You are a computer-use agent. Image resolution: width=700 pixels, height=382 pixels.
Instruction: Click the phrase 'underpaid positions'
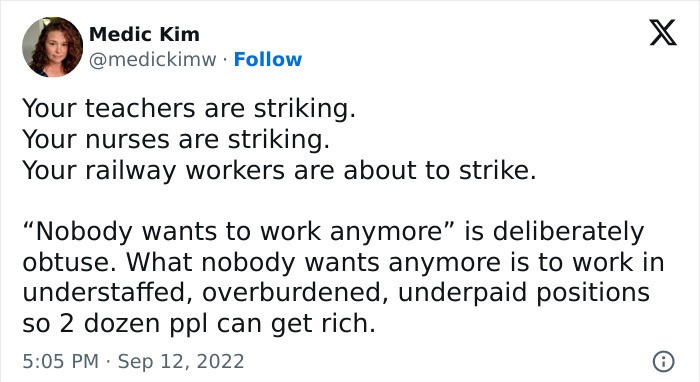pyautogui.click(x=523, y=293)
